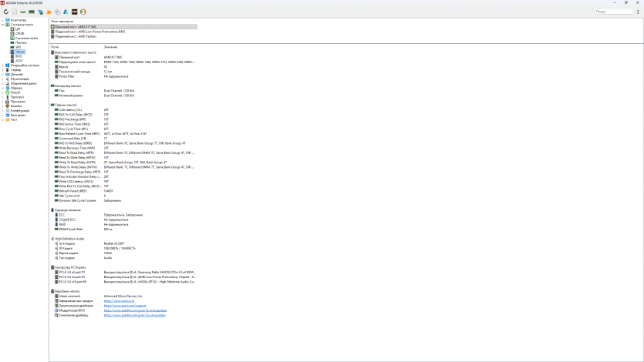Collapse the Системна плата tree node
The image size is (644, 362).
[x=2, y=25]
